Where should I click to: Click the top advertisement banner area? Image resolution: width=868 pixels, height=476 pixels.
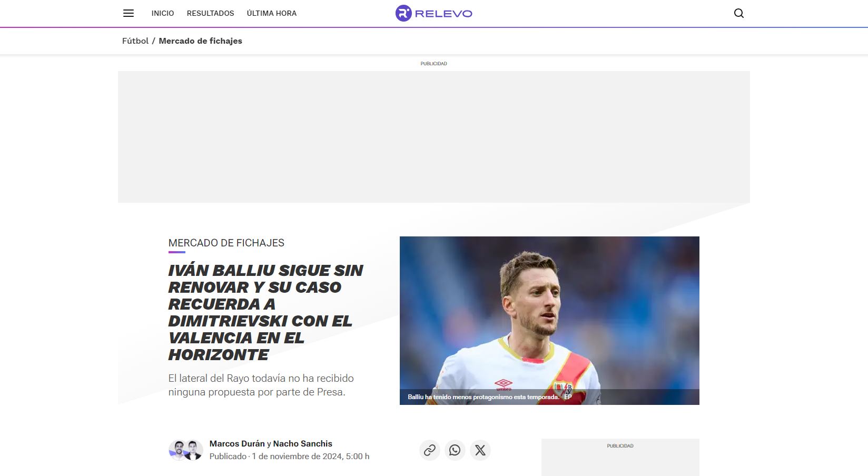click(433, 137)
